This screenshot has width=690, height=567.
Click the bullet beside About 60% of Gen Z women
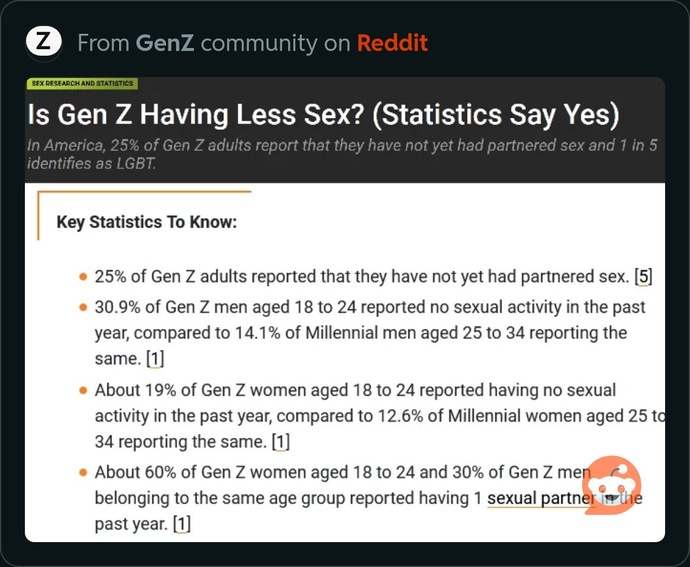[83, 472]
